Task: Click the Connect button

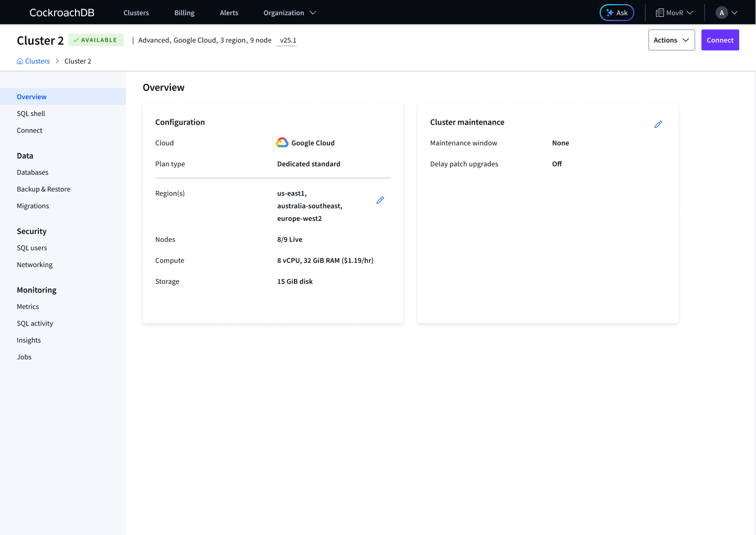Action: pyautogui.click(x=720, y=40)
